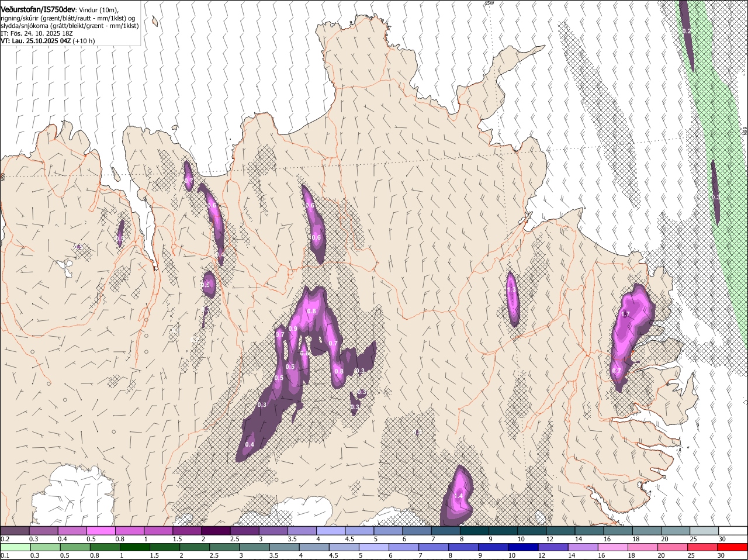Click the lower legend swatch labeled 0.1
Screen dimensions: 748x560
coord(15,548)
